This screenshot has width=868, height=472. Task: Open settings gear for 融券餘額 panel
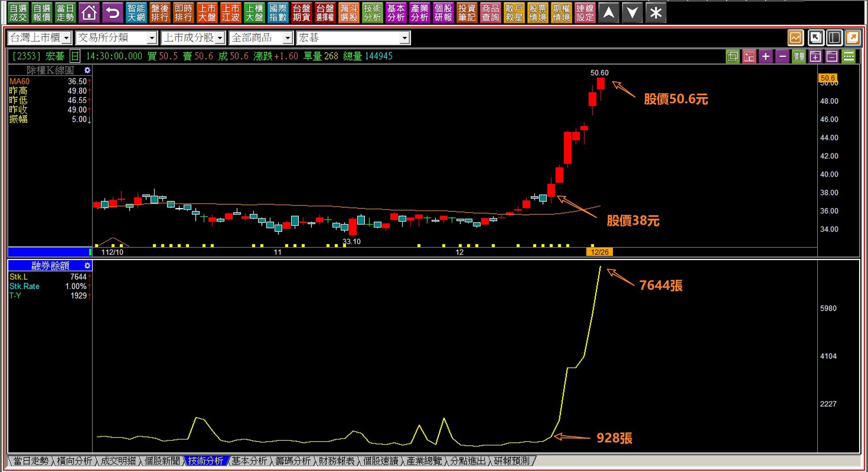click(87, 266)
